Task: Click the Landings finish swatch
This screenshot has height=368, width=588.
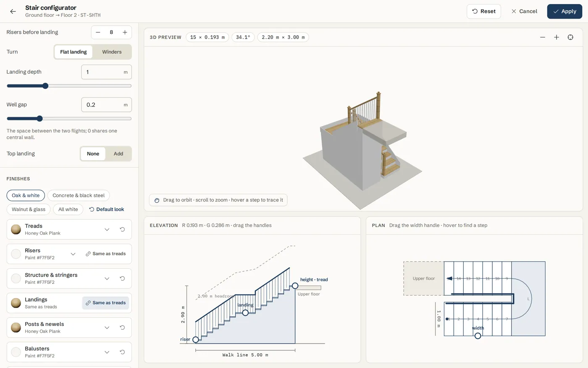Action: [16, 303]
